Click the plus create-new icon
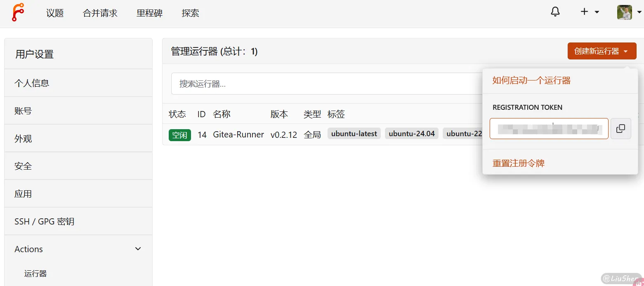Screen dimensions: 644x286 pos(584,12)
